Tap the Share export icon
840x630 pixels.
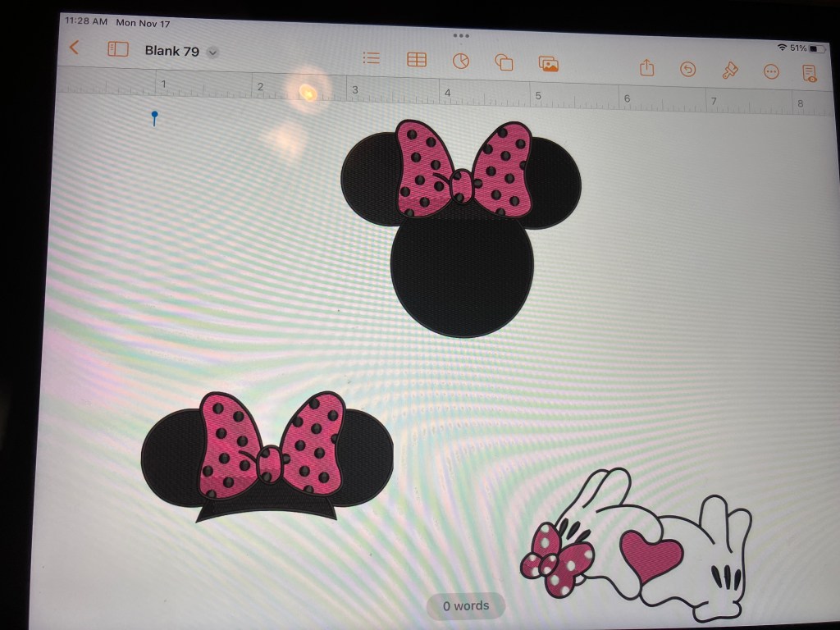click(646, 68)
